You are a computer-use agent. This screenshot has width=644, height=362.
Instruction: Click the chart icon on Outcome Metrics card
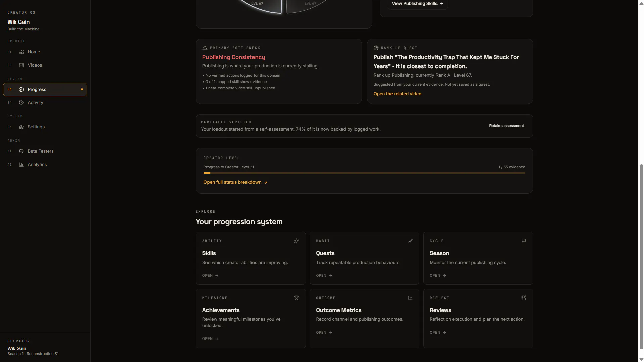(x=410, y=298)
